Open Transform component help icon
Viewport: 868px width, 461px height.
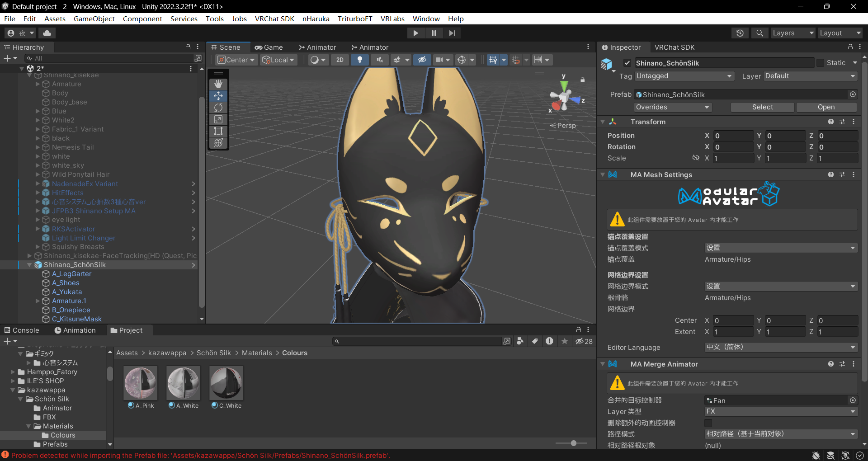point(831,122)
